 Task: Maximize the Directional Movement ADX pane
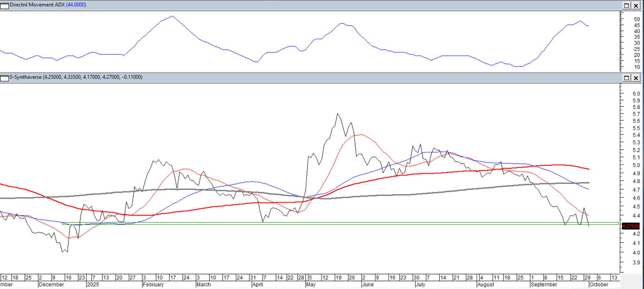[x=626, y=6]
